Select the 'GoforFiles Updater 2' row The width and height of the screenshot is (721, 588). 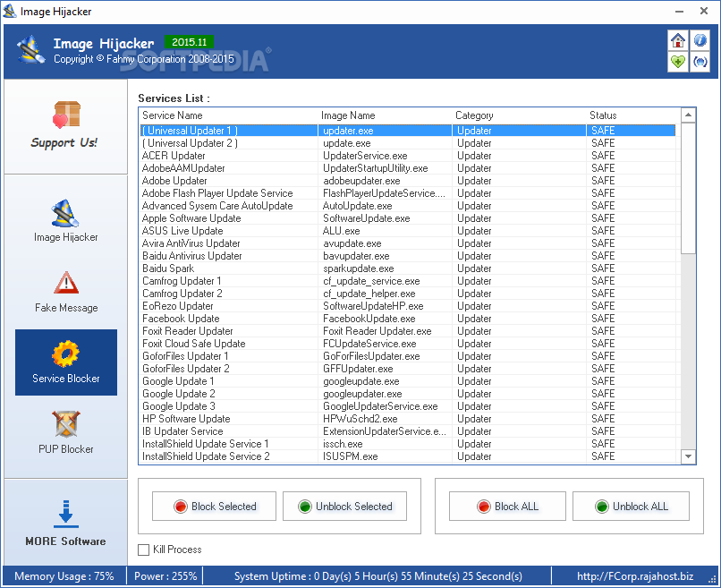[x=408, y=369]
